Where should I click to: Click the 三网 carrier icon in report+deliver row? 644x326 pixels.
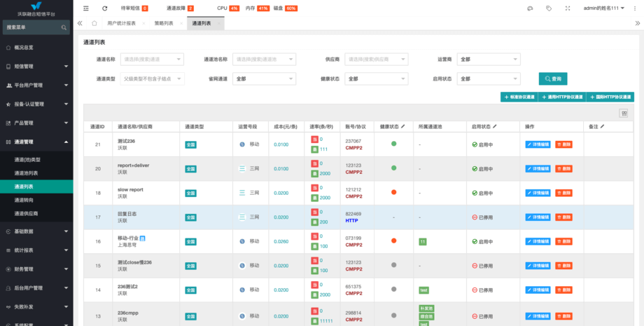pos(242,168)
